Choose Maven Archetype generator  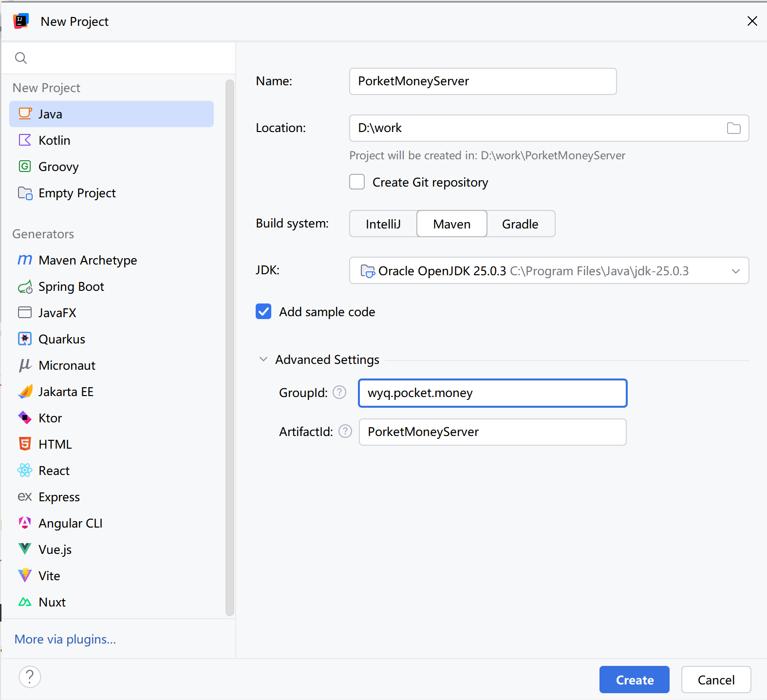[112, 260]
